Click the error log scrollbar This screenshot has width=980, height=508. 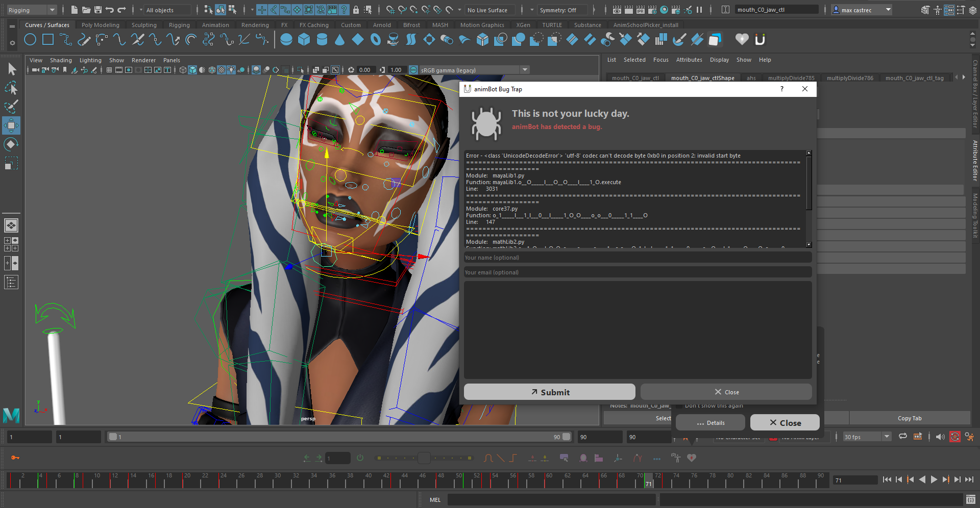click(x=809, y=183)
